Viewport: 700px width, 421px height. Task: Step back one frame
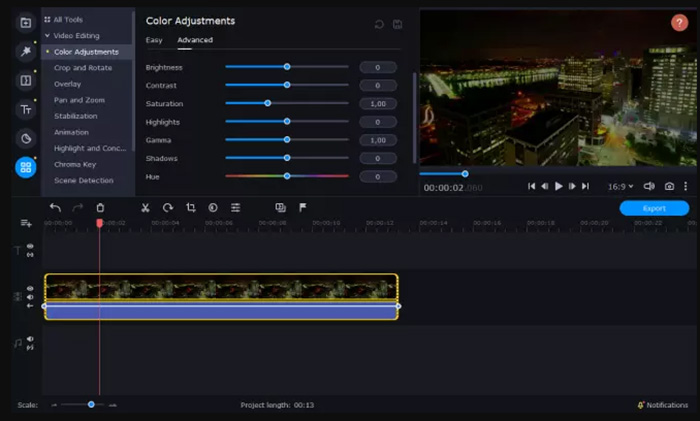[x=545, y=186]
